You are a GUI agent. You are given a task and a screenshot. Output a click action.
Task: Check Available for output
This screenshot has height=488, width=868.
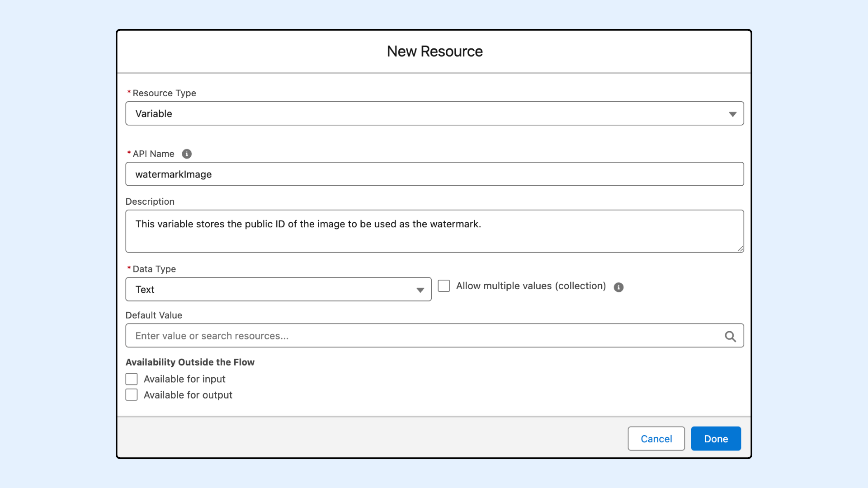tap(132, 395)
